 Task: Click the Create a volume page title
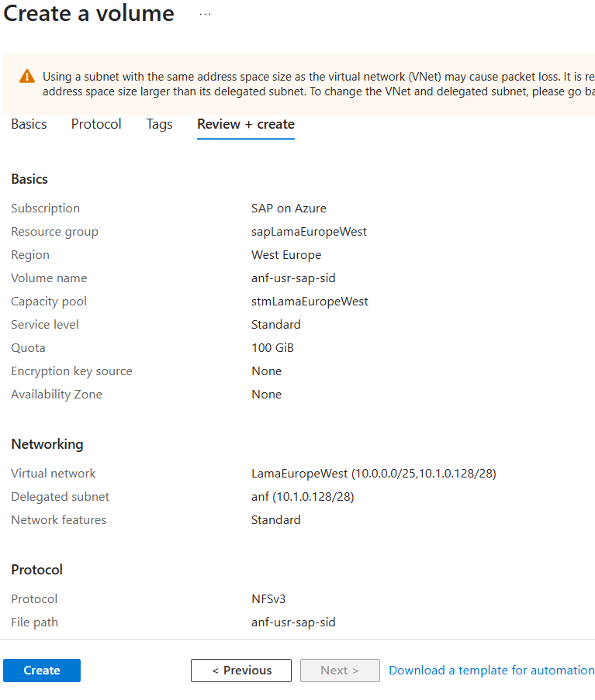[88, 13]
